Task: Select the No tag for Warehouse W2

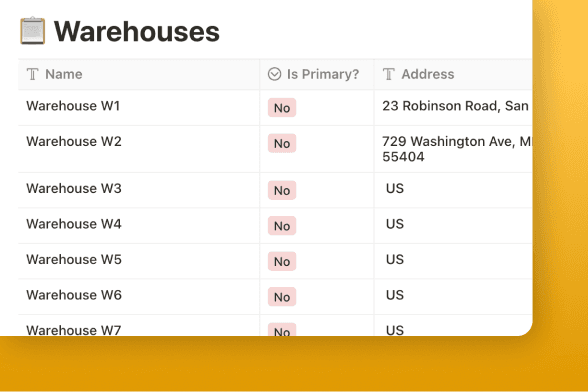Action: coord(282,144)
